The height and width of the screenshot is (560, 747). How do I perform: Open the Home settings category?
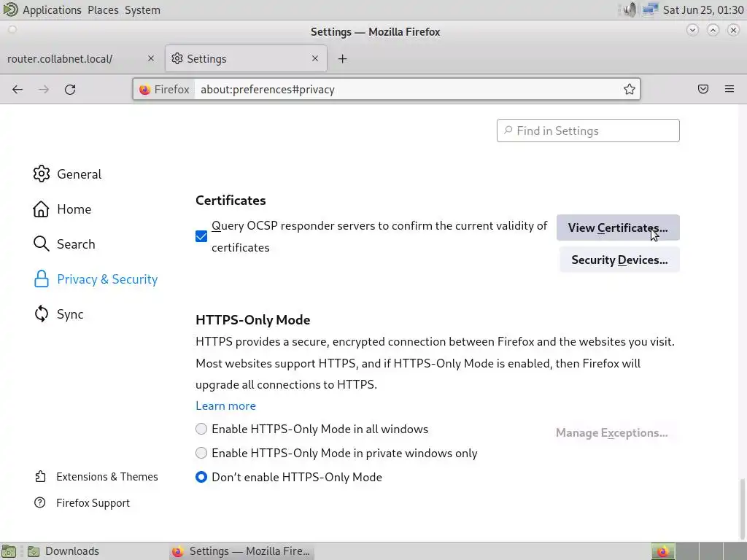pyautogui.click(x=62, y=209)
